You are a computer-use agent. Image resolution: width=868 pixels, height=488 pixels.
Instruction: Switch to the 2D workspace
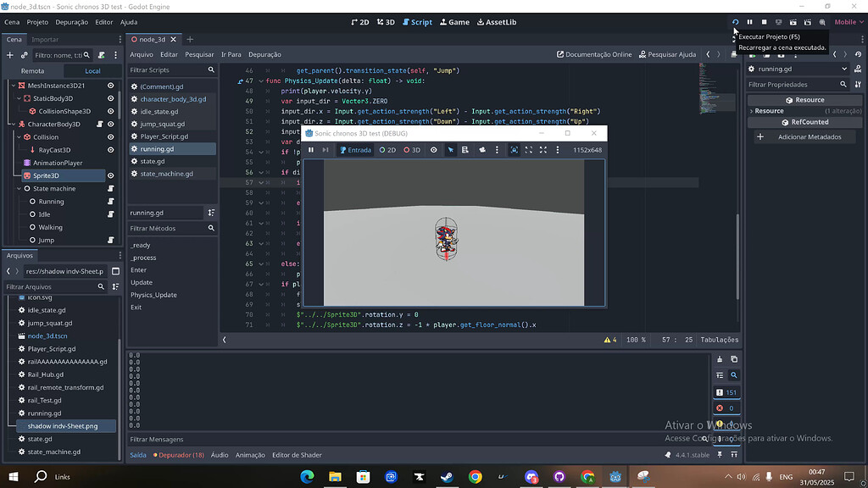(x=359, y=22)
